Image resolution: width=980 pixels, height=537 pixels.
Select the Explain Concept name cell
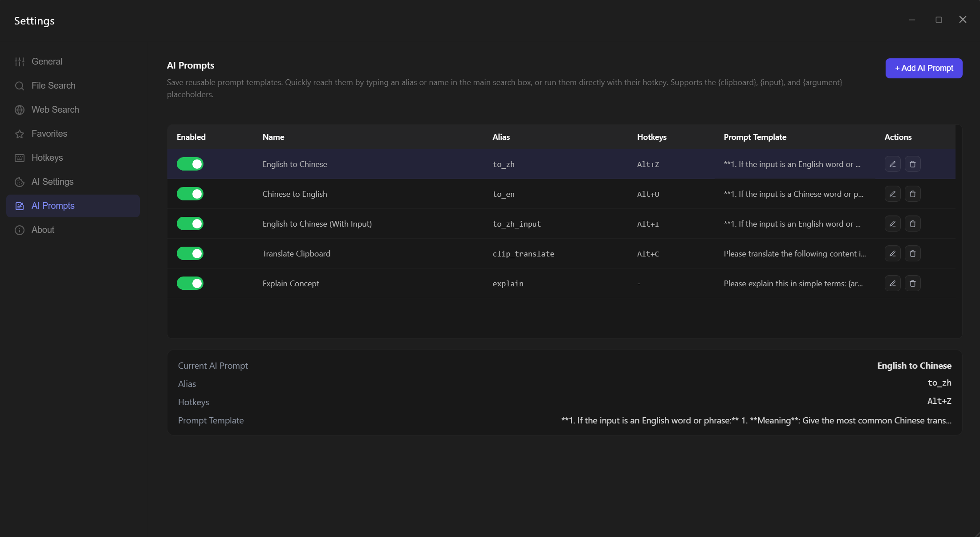coord(291,284)
